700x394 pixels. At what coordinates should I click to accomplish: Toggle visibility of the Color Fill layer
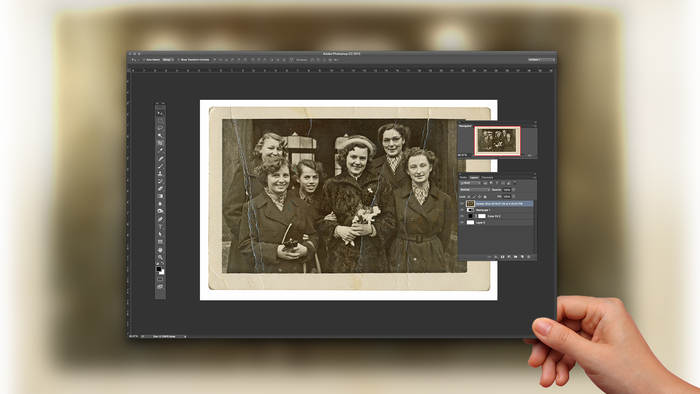(x=462, y=216)
